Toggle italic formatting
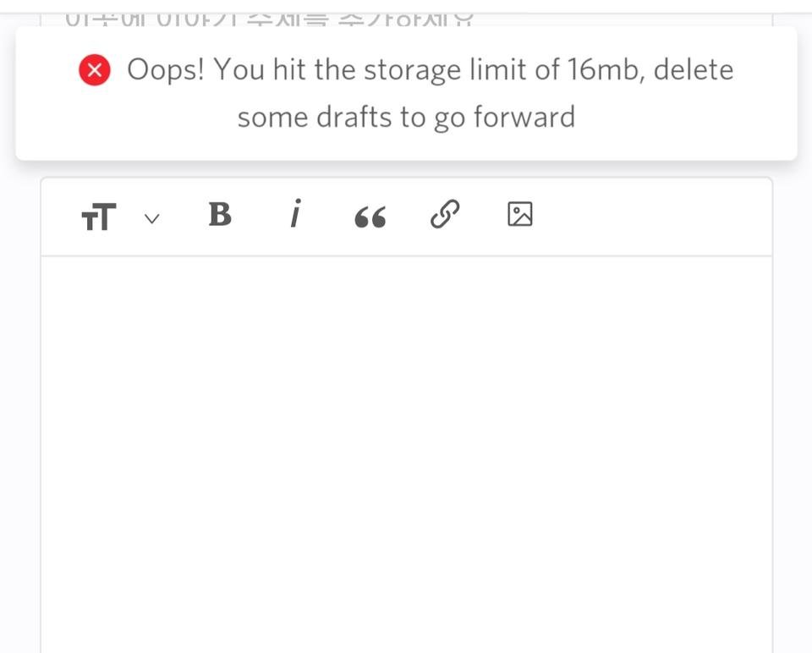Image resolution: width=812 pixels, height=653 pixels. tap(294, 215)
